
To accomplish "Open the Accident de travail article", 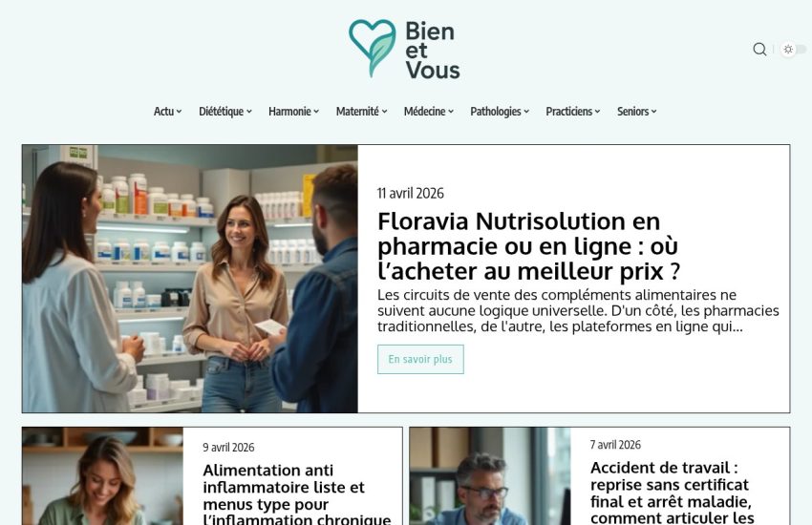I will point(673,493).
